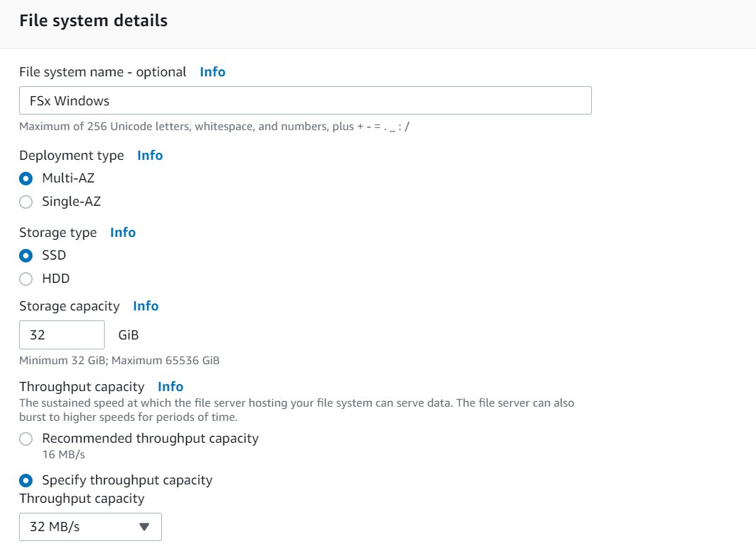Viewport: 756px width, 546px height.
Task: Click the Multi-AZ label text
Action: (68, 178)
